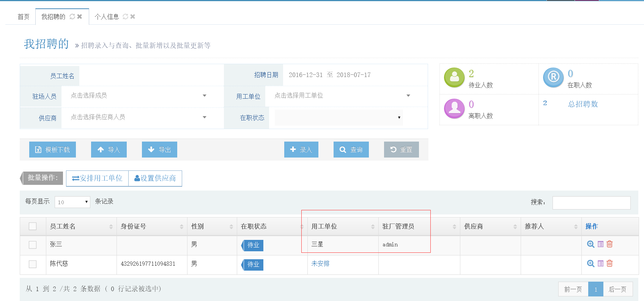Delete the 陈代慈 record via trash icon
This screenshot has width=644, height=301.
609,263
